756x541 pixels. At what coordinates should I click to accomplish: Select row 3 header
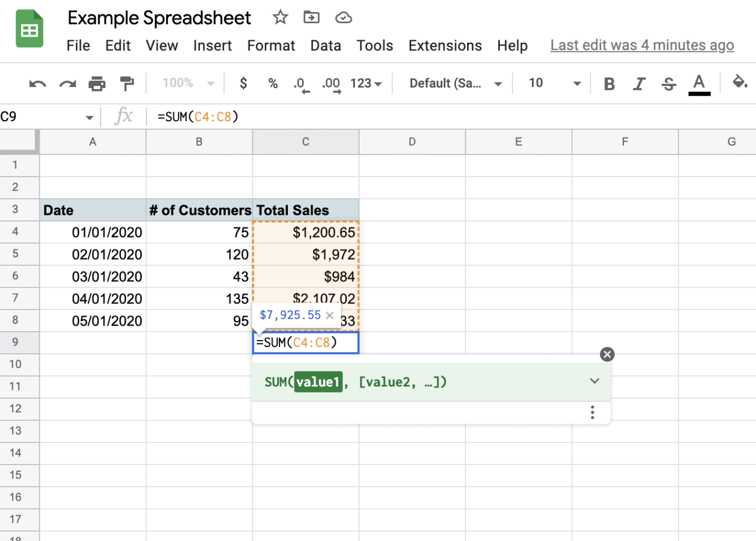[19, 210]
